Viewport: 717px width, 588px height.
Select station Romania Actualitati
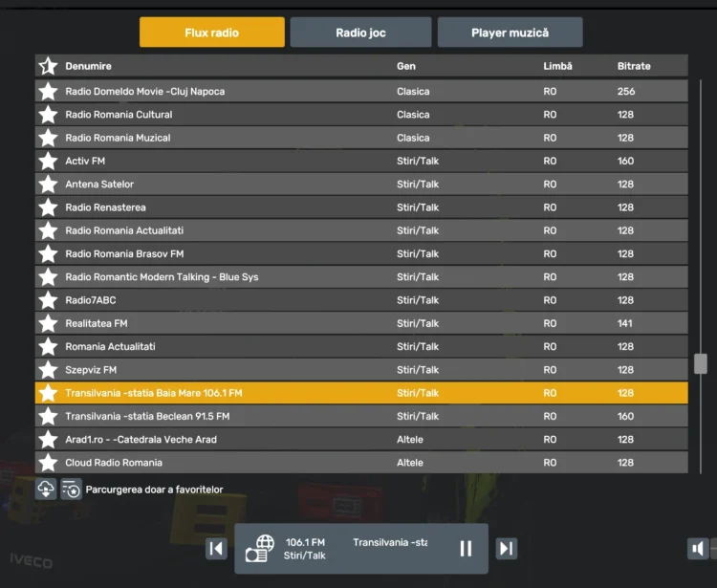point(361,346)
